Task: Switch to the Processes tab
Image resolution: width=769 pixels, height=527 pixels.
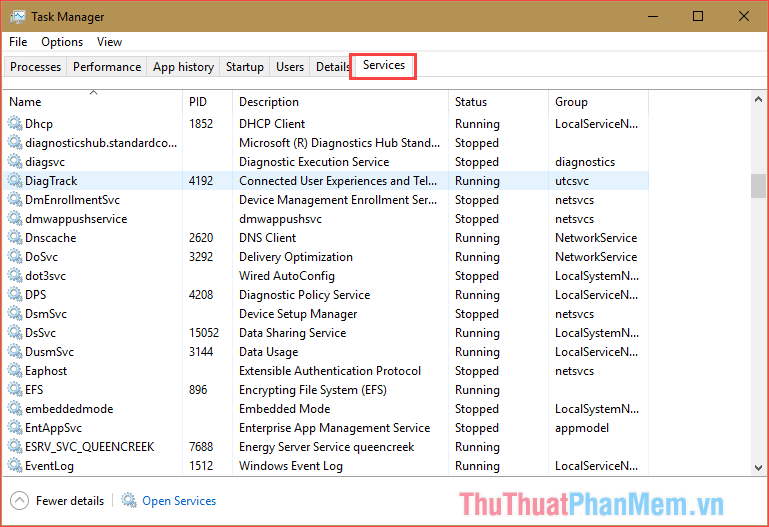Action: click(35, 67)
